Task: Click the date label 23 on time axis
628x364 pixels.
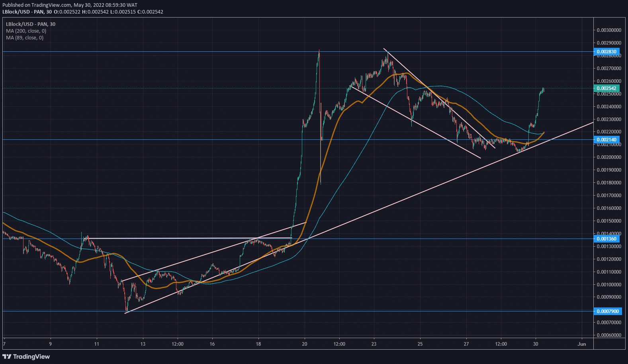Action: point(374,344)
